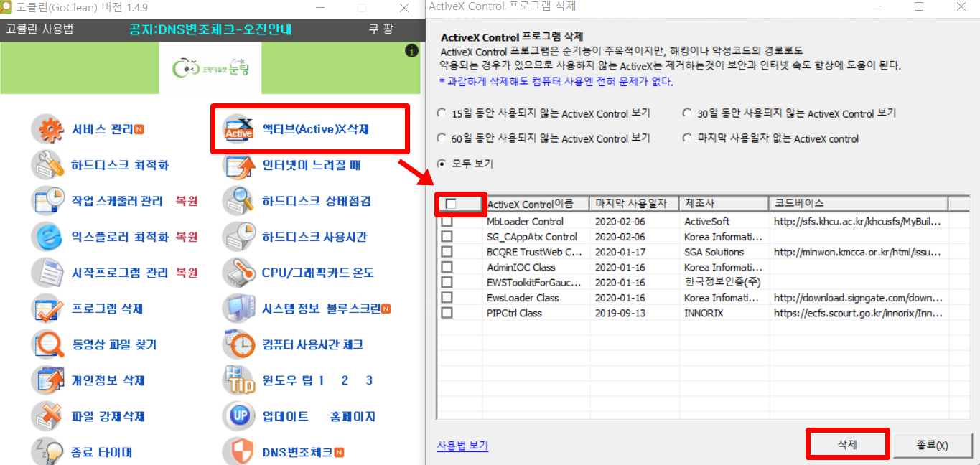The height and width of the screenshot is (465, 980).
Task: Open 윈도우 팁 number 3
Action: coord(369,380)
